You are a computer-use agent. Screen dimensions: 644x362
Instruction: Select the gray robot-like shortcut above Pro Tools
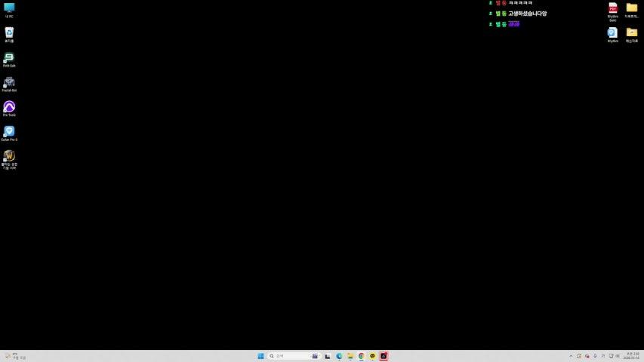point(9,84)
